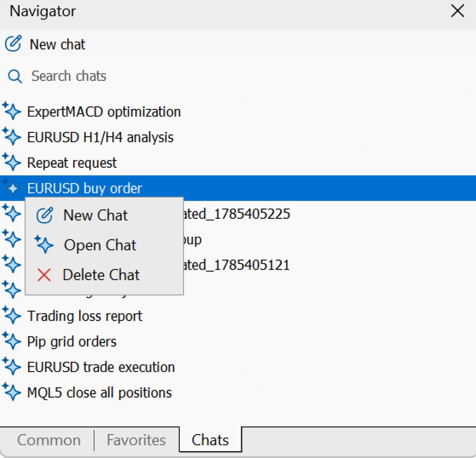The height and width of the screenshot is (458, 476).
Task: Click the New chat pencil icon
Action: [13, 44]
